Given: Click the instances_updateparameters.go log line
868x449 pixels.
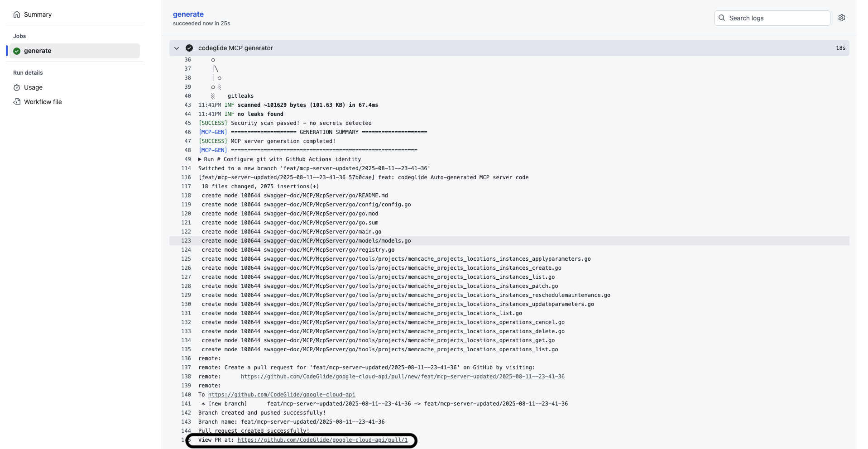Looking at the screenshot, I should pos(398,304).
